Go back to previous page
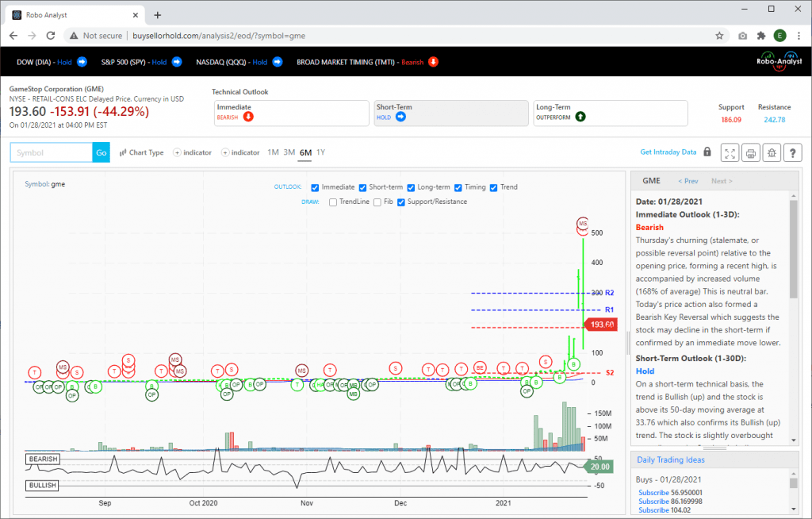812x519 pixels. 13,36
